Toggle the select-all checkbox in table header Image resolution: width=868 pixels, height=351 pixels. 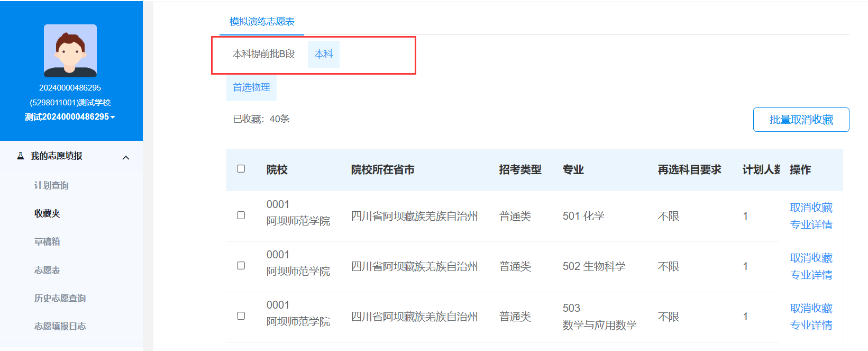(x=241, y=169)
